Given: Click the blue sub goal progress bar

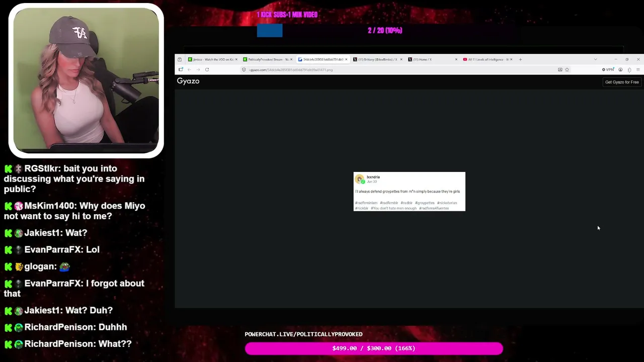Looking at the screenshot, I should tap(270, 31).
